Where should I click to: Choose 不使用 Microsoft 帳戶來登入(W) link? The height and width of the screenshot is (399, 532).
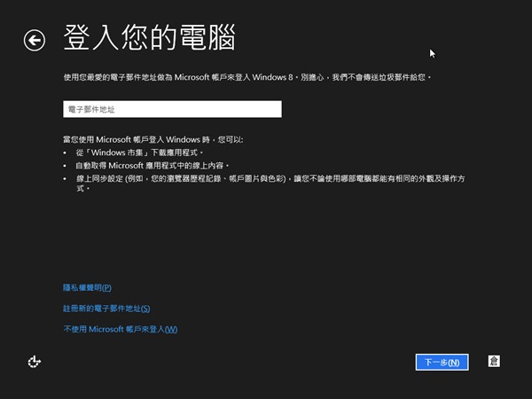(x=121, y=329)
